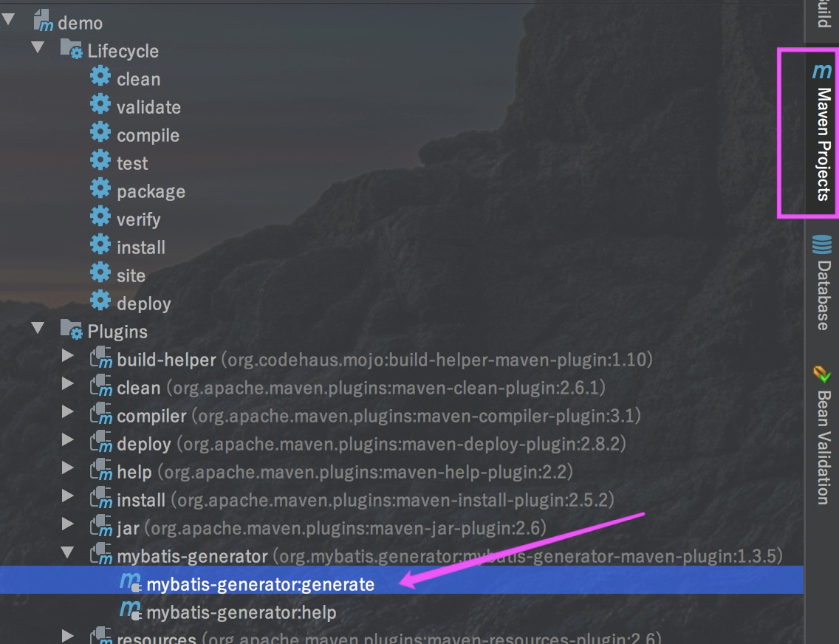Viewport: 839px width, 644px height.
Task: Collapse the Lifecycle folder
Action: [x=38, y=47]
